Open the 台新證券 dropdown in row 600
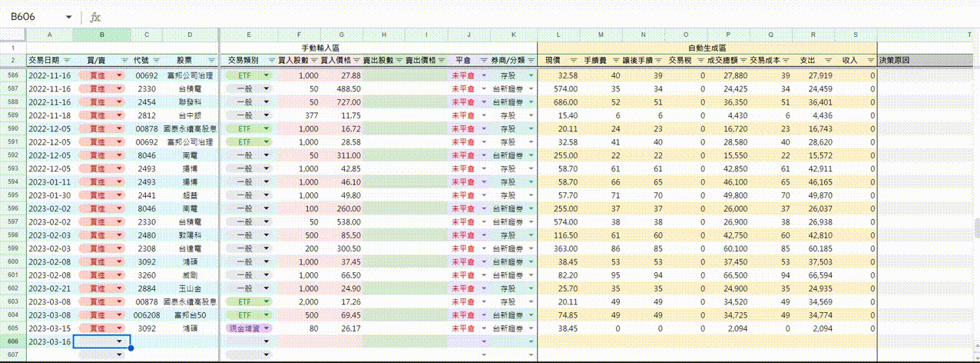This screenshot has width=980, height=363. (531, 261)
